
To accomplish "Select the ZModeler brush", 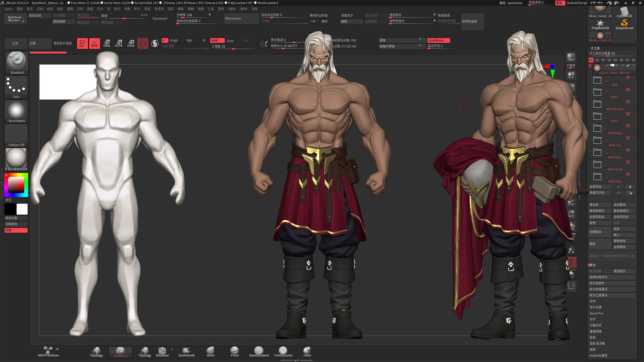I will (x=162, y=352).
